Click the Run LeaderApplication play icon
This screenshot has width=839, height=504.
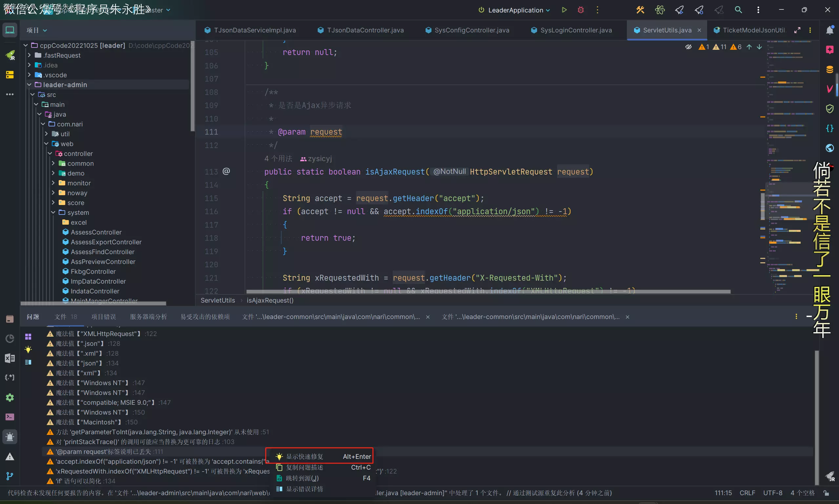pyautogui.click(x=564, y=10)
